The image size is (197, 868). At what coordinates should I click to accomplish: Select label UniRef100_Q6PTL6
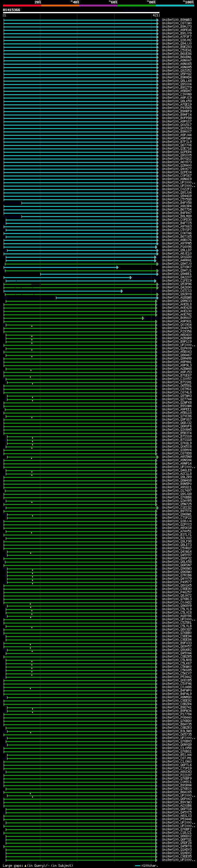tap(177, 765)
